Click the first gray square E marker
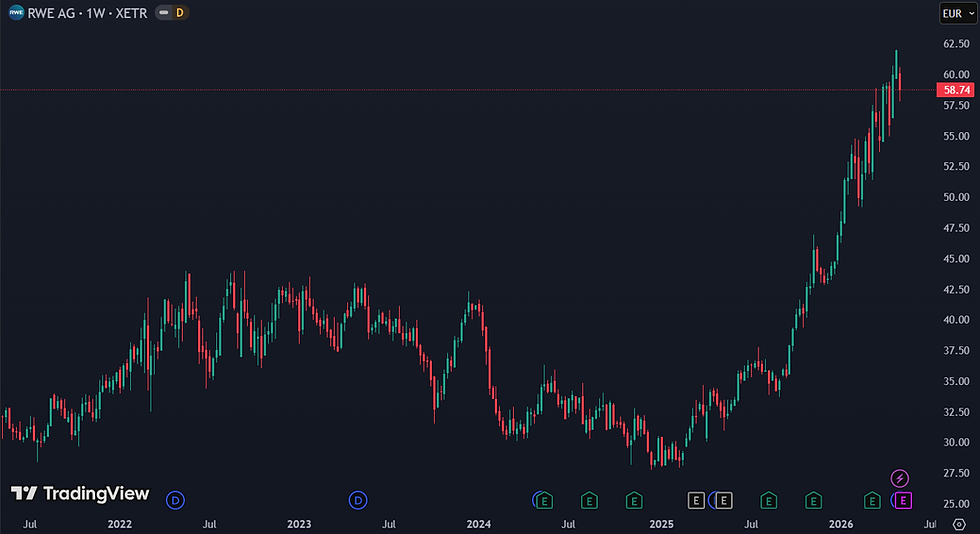 pyautogui.click(x=696, y=500)
